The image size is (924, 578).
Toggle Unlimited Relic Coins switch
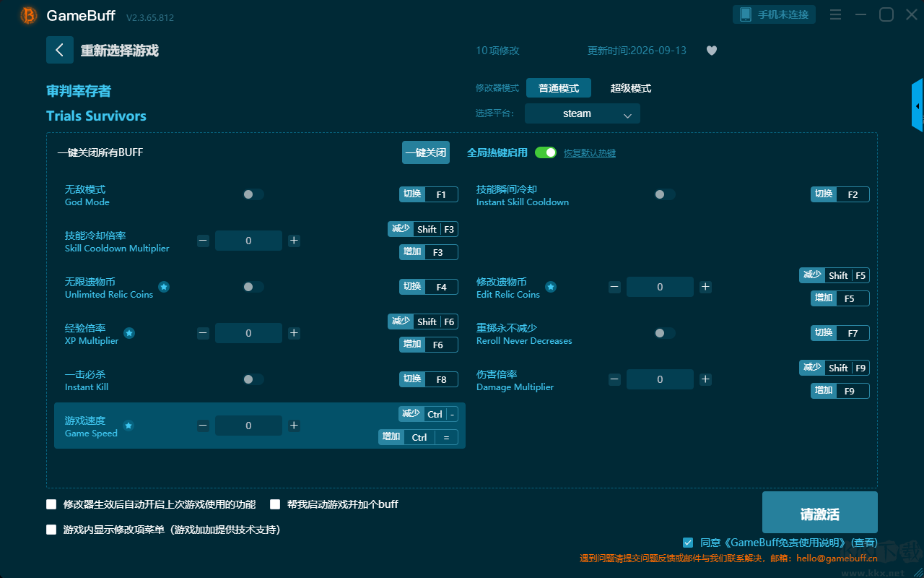(x=253, y=287)
